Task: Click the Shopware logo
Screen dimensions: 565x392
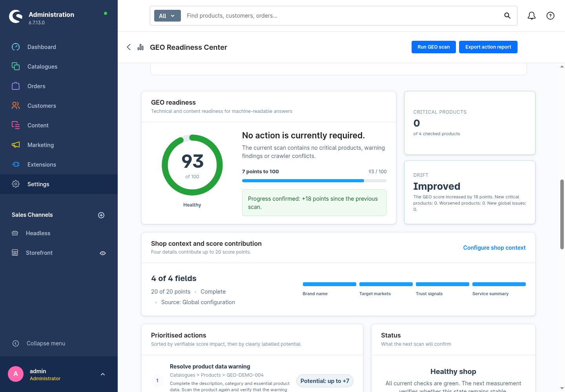Action: coord(16,16)
